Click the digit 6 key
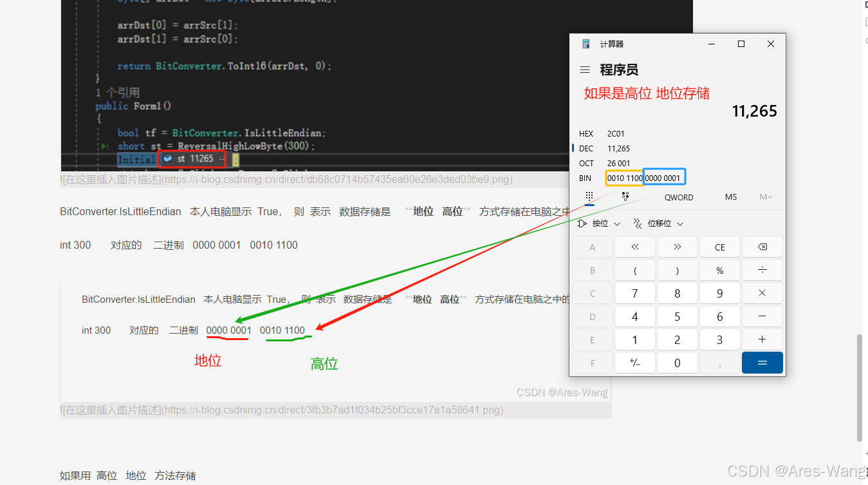The height and width of the screenshot is (485, 868). click(x=720, y=317)
